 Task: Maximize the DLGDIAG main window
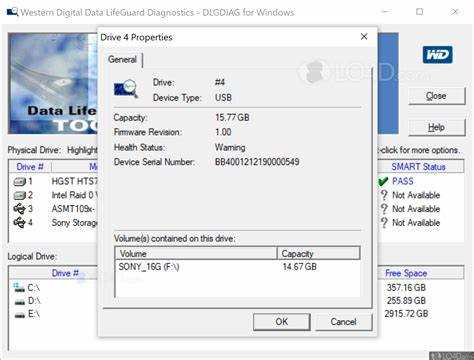pos(420,12)
